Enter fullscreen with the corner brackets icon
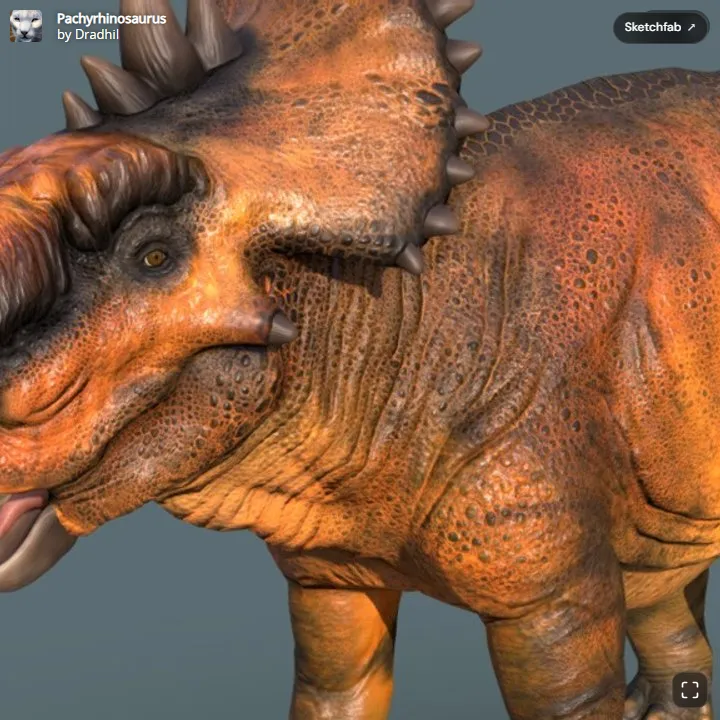The height and width of the screenshot is (720, 720). (690, 690)
